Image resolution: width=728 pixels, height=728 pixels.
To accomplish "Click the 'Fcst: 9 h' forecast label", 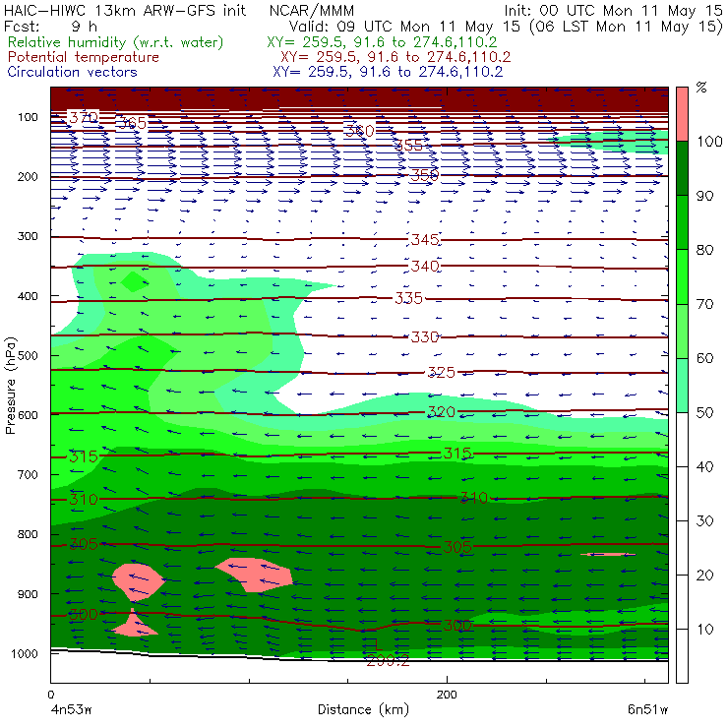I will click(50, 26).
